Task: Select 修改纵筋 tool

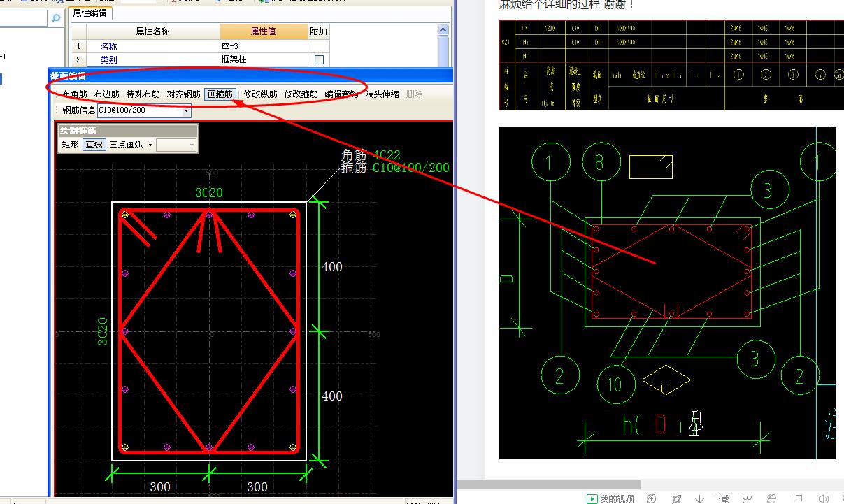Action: (260, 94)
